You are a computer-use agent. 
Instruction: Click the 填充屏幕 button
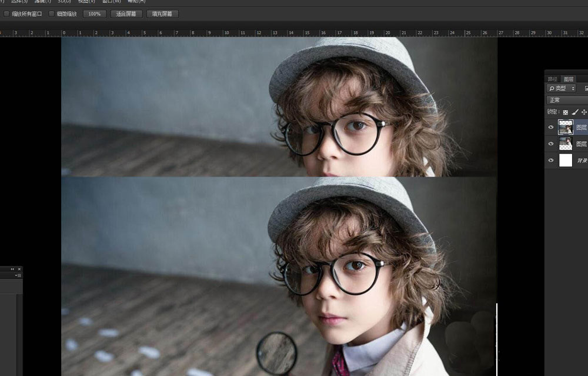(162, 14)
